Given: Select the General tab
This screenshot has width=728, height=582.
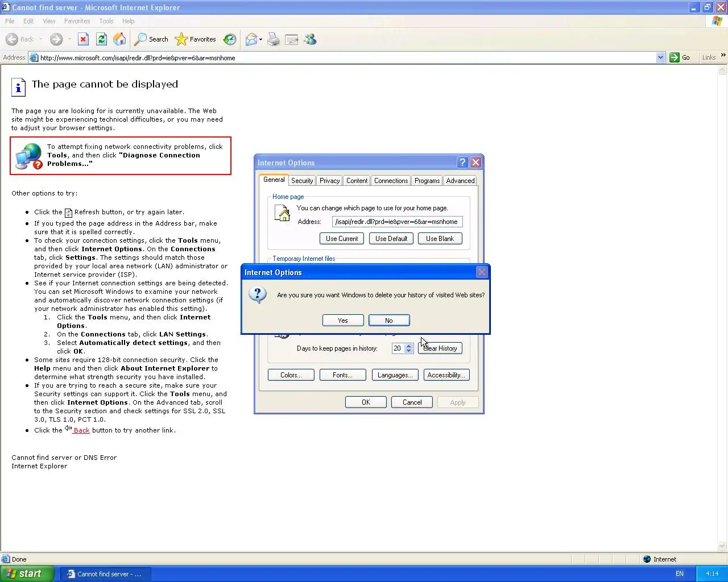Looking at the screenshot, I should point(274,180).
